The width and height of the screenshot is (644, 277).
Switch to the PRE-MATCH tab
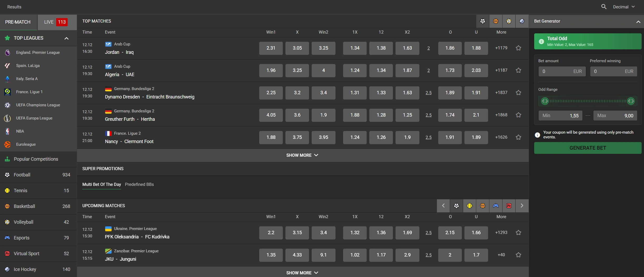pos(19,22)
